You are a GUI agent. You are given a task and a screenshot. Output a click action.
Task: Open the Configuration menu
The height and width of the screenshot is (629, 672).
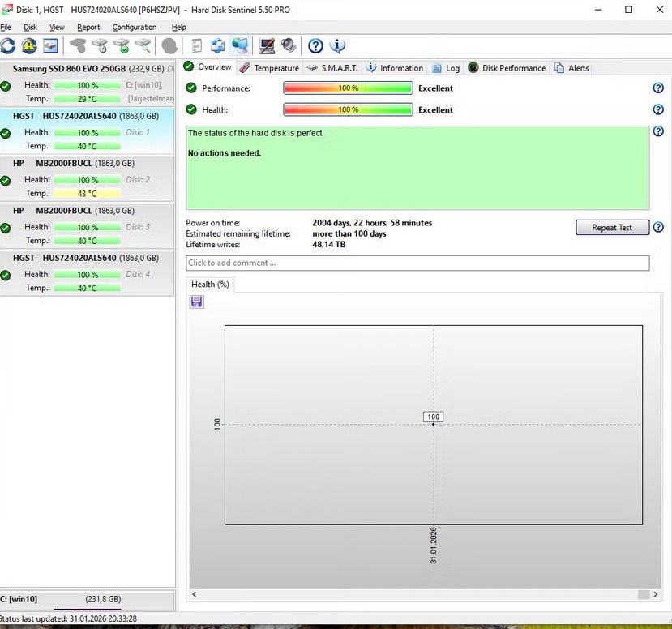[135, 28]
